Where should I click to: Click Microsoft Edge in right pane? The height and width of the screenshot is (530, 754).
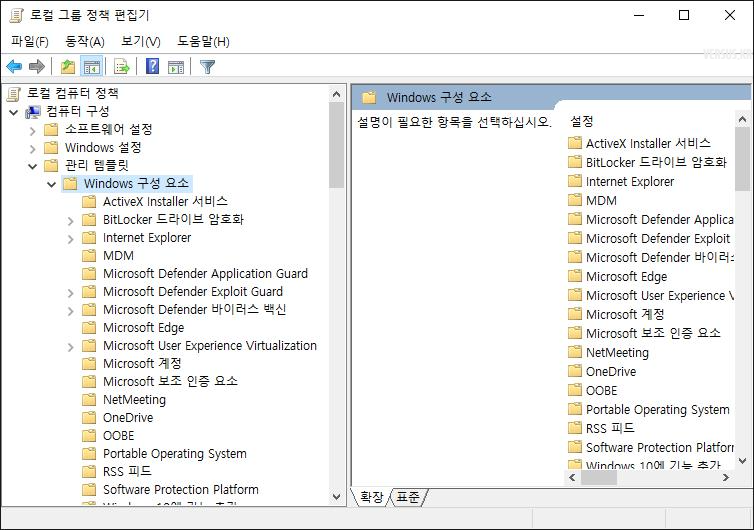coord(626,276)
